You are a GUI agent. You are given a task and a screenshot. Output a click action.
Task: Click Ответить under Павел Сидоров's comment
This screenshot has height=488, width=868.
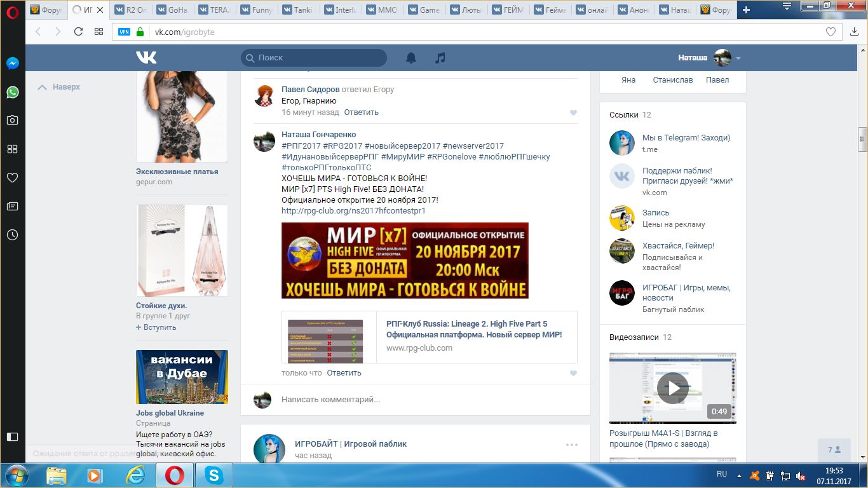click(361, 112)
